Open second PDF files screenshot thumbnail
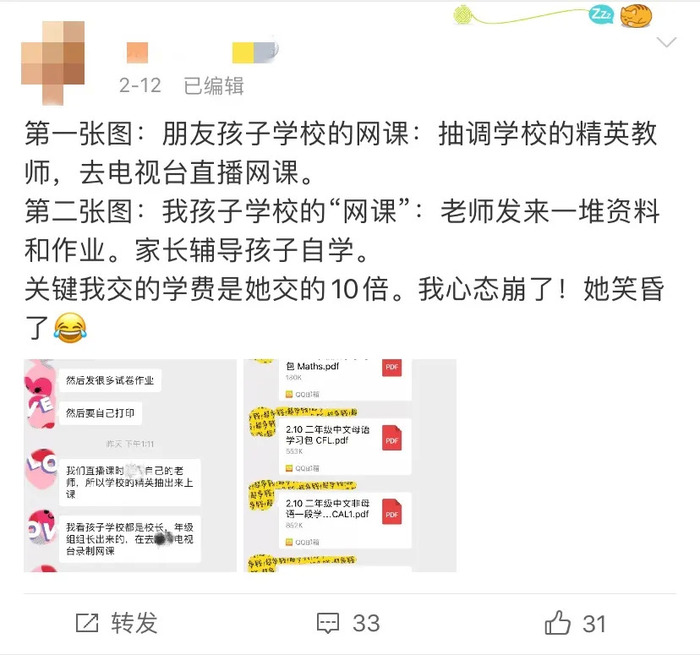700x655 pixels. pyautogui.click(x=350, y=465)
